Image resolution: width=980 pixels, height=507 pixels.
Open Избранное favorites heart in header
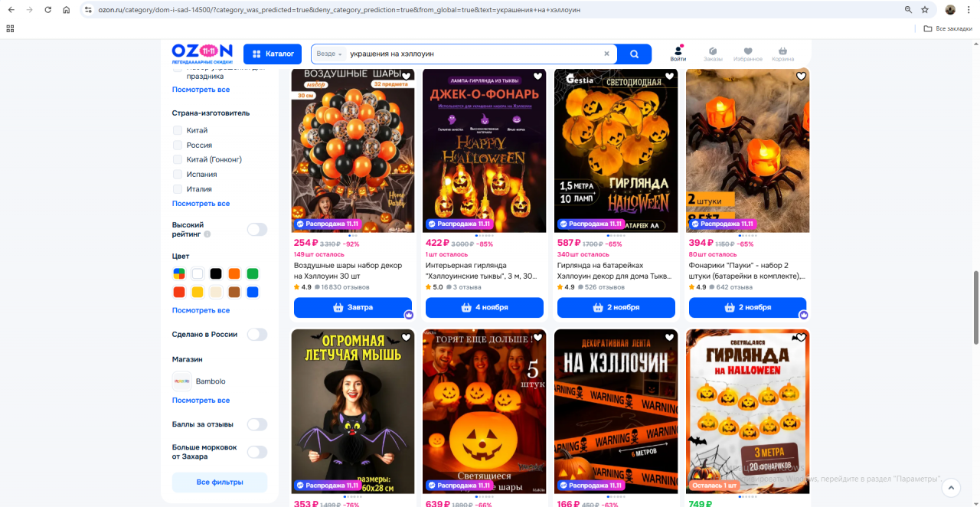coord(747,54)
